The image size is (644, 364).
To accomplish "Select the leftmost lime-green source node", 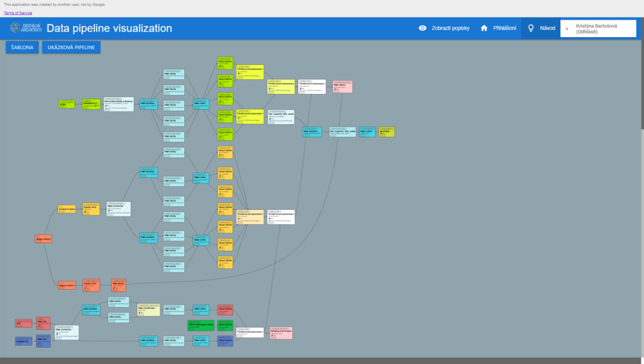I will pyautogui.click(x=67, y=104).
